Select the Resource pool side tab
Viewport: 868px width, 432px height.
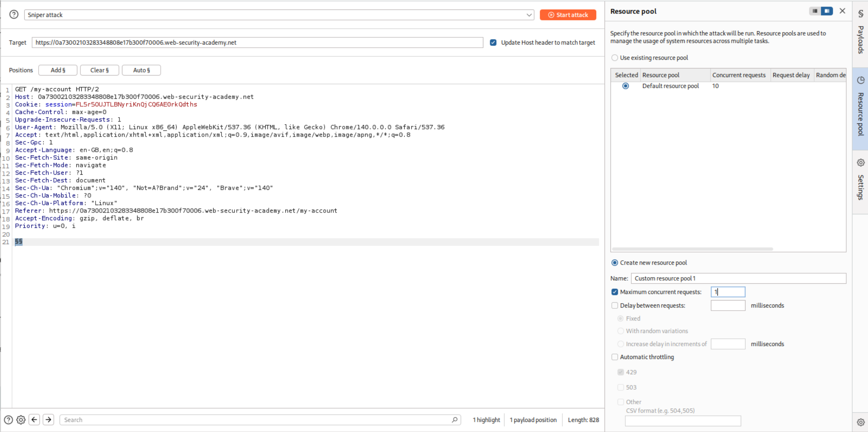point(860,108)
